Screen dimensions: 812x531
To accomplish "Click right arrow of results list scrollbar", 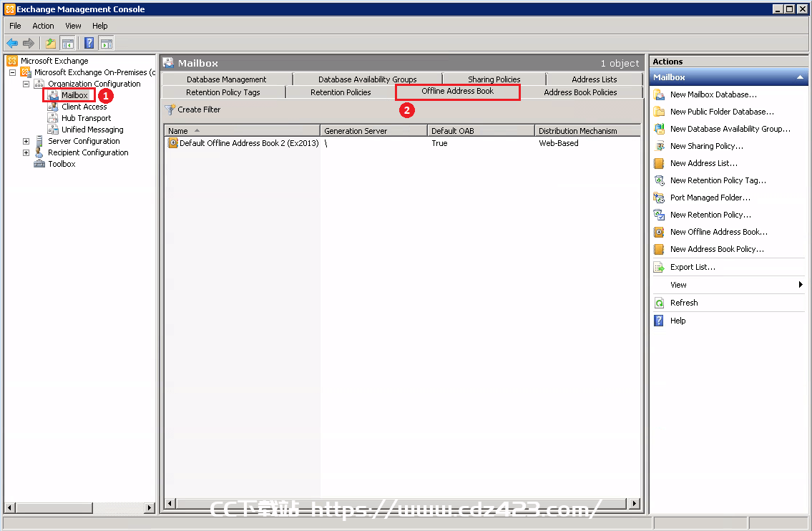I will pyautogui.click(x=635, y=503).
